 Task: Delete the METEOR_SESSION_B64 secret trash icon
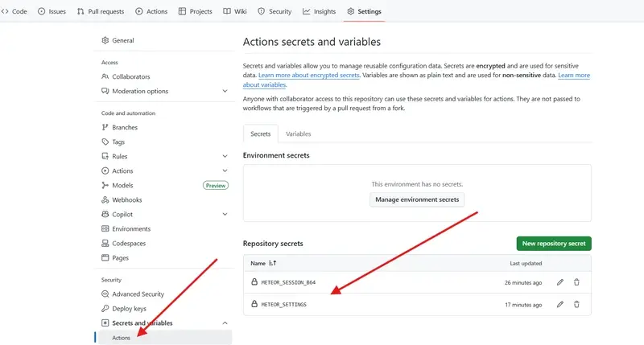576,282
